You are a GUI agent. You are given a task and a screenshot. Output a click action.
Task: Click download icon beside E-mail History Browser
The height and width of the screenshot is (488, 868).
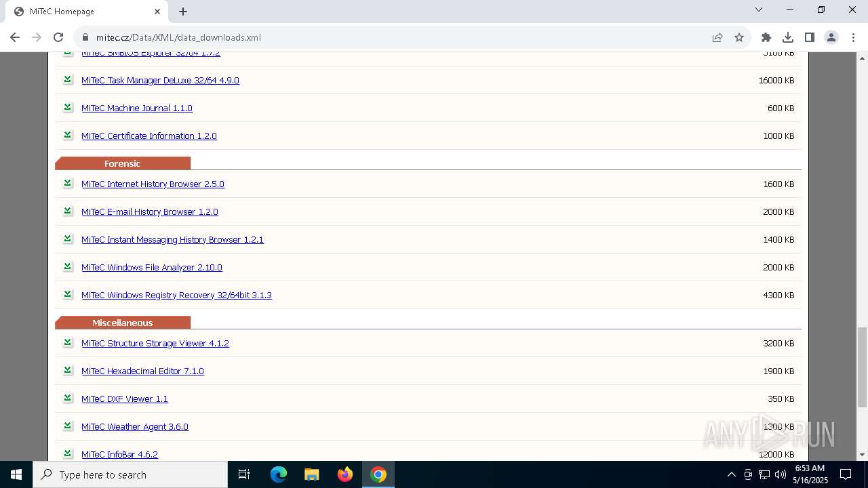pos(68,211)
